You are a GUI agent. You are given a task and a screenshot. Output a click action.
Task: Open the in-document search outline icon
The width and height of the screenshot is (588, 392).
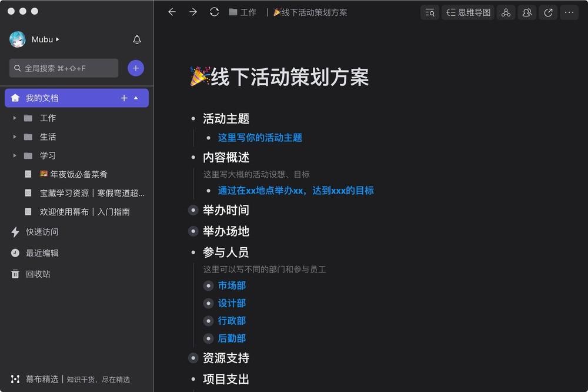click(x=430, y=12)
